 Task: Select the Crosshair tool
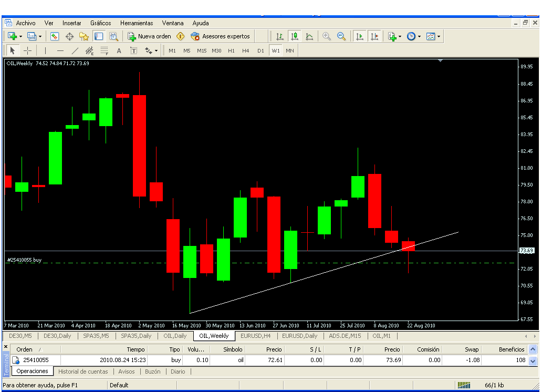coord(28,50)
